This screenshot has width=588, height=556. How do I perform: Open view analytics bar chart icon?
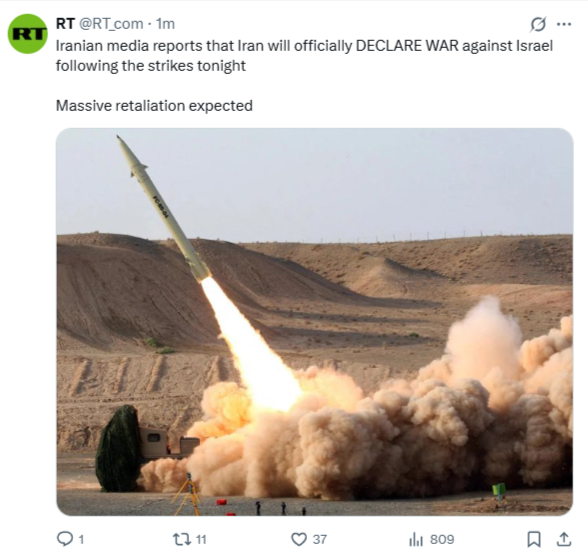point(416,540)
